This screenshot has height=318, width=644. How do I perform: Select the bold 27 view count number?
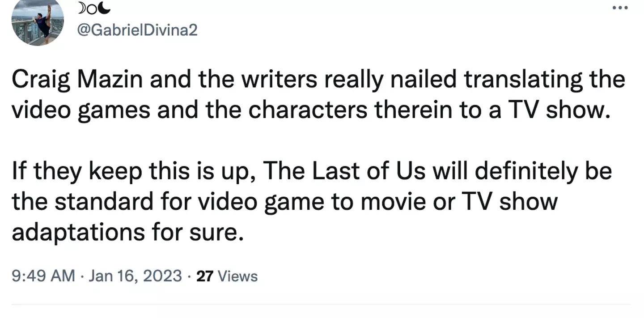pyautogui.click(x=205, y=276)
